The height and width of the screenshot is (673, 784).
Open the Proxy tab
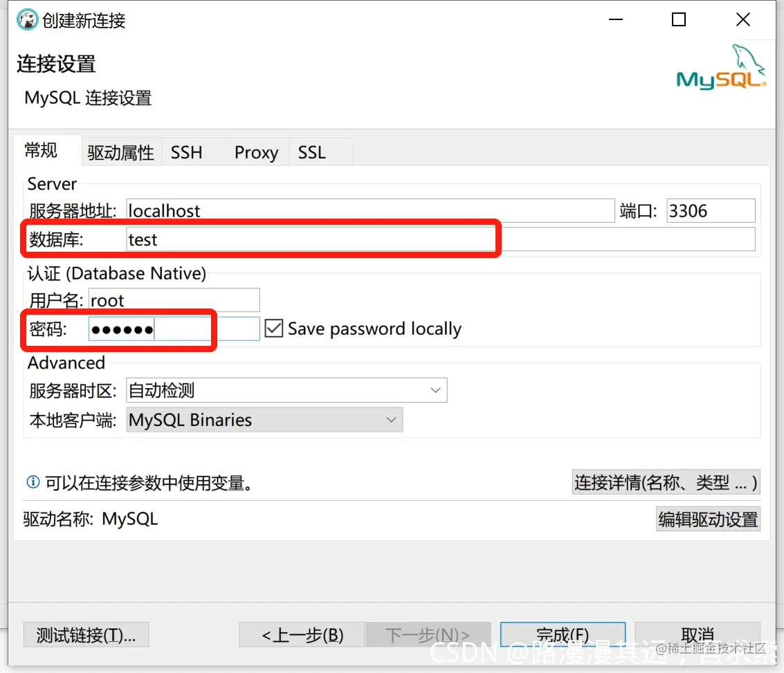pos(255,152)
